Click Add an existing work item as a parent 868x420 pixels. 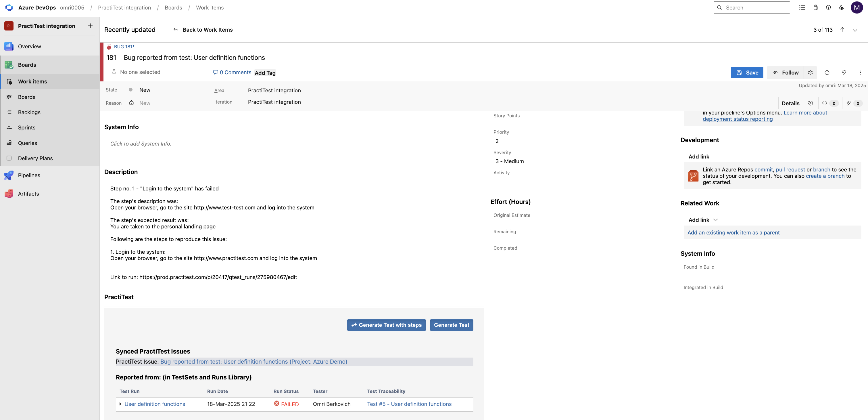tap(733, 232)
